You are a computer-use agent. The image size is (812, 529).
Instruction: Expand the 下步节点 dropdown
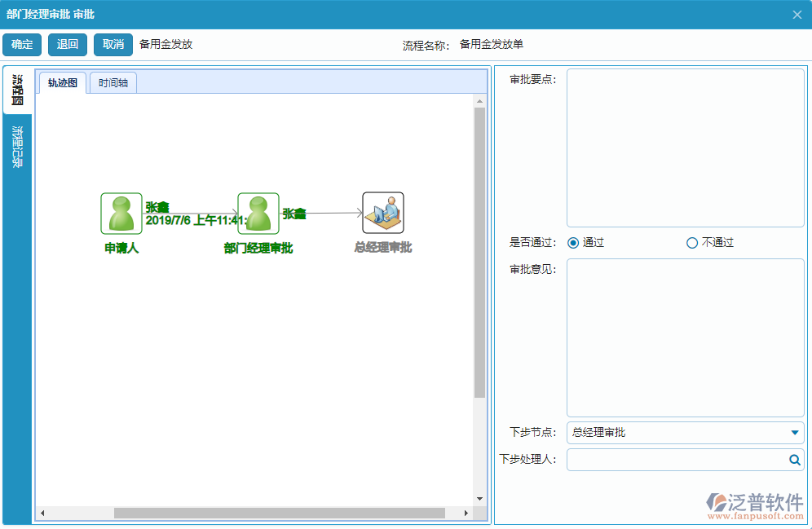(797, 433)
